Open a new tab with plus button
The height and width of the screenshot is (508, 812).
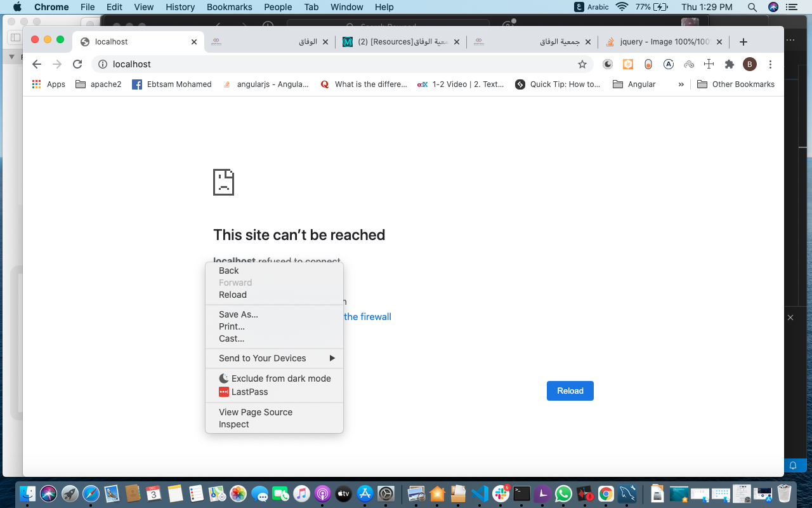coord(743,42)
